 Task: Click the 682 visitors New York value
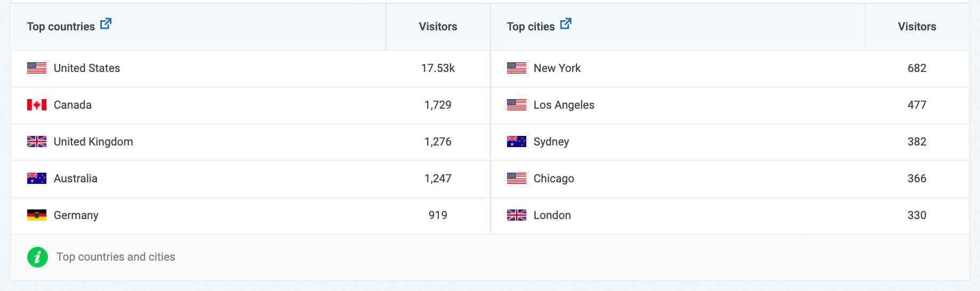(917, 68)
